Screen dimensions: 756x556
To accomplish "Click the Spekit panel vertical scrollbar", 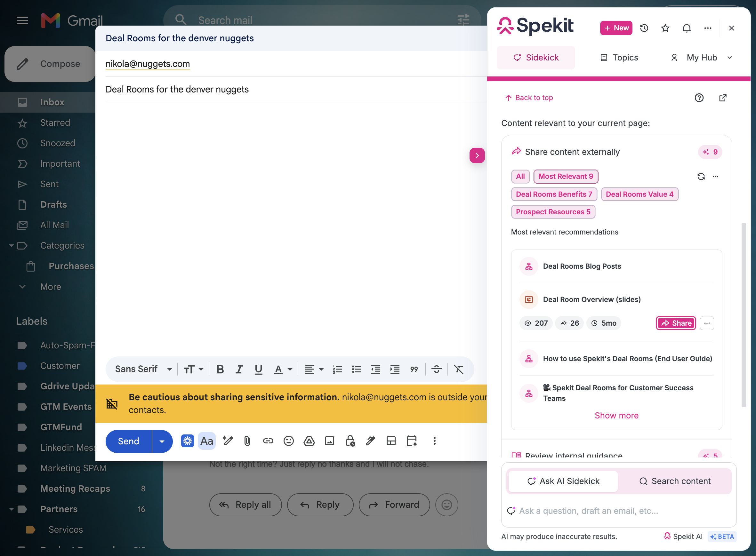I will 744,315.
